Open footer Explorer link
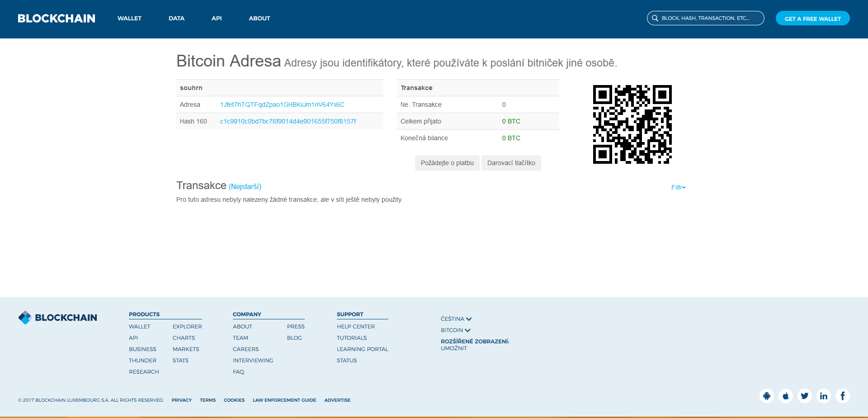868x418 pixels. click(x=187, y=327)
